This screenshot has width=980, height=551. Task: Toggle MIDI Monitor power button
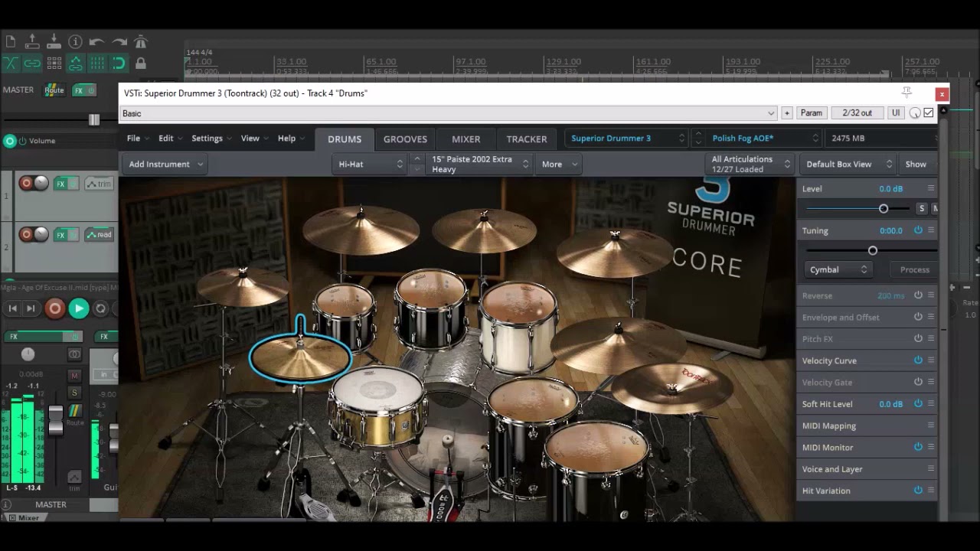click(x=918, y=447)
